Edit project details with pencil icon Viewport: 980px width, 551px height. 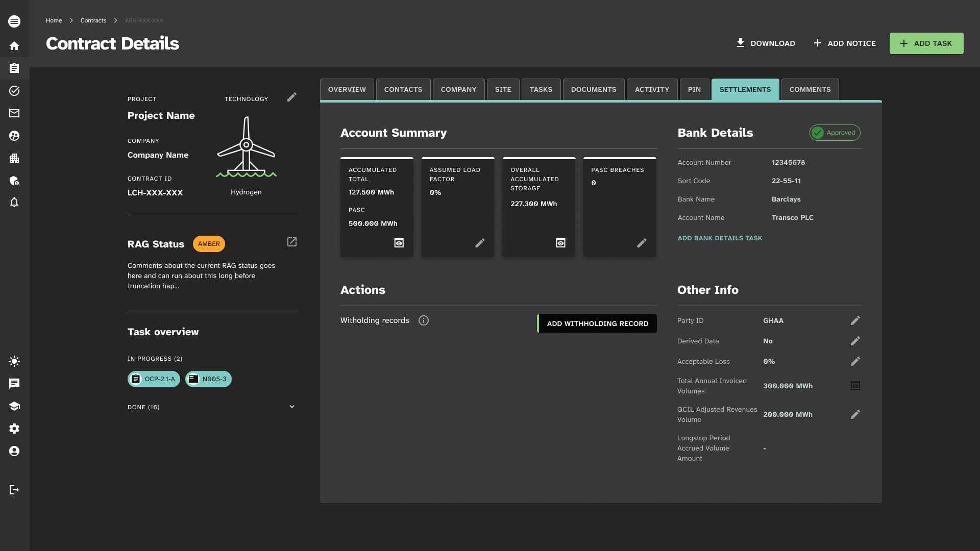[x=292, y=97]
